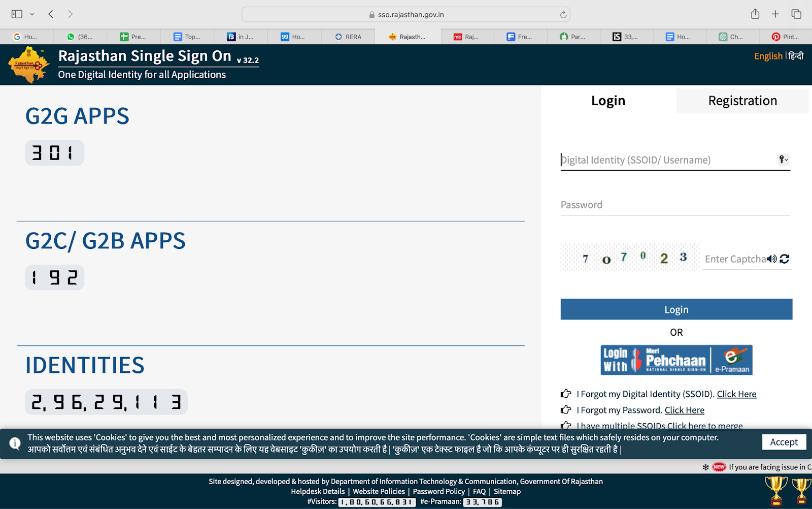Click Here for forgotten Password
812x509 pixels.
685,410
